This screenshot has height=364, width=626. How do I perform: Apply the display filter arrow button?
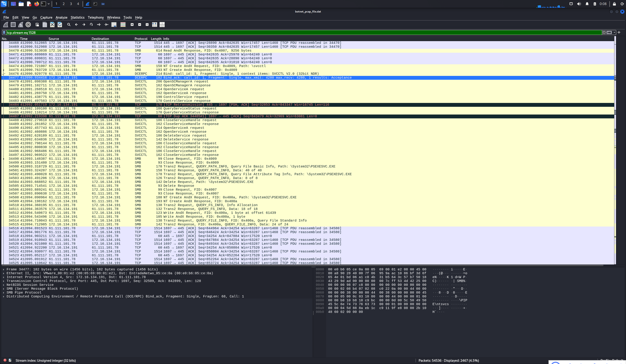(x=609, y=32)
